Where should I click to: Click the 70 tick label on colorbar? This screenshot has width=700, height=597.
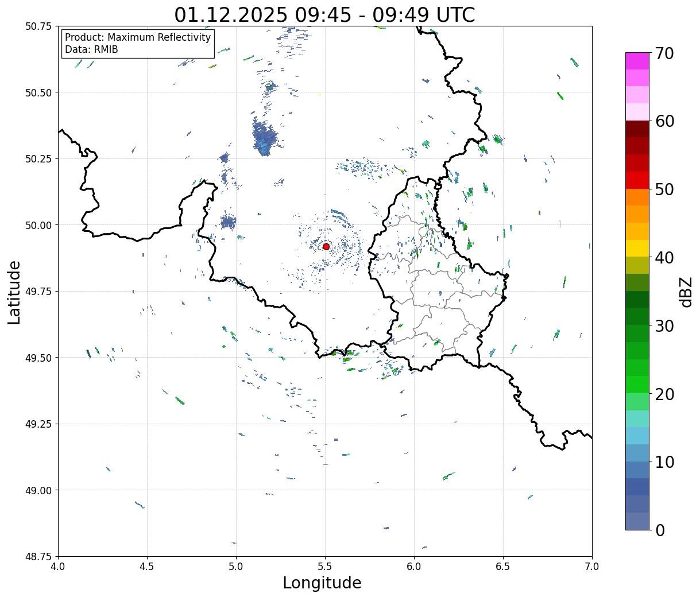click(x=664, y=53)
